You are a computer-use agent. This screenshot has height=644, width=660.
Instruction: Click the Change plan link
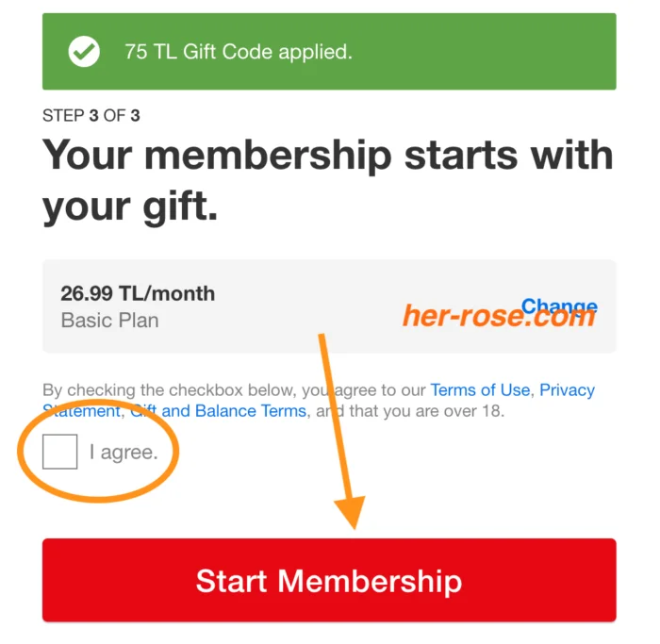558,305
